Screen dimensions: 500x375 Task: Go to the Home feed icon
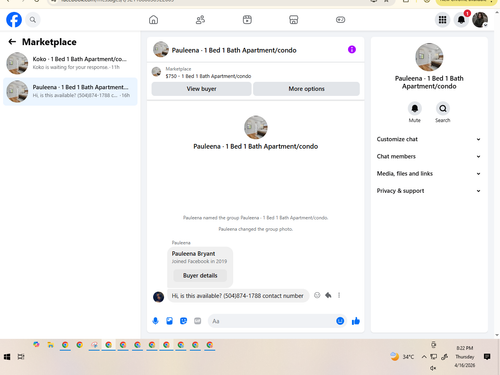click(153, 20)
